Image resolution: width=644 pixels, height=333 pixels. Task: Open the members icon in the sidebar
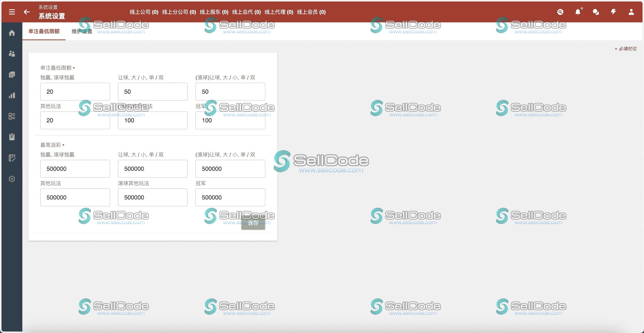[12, 54]
